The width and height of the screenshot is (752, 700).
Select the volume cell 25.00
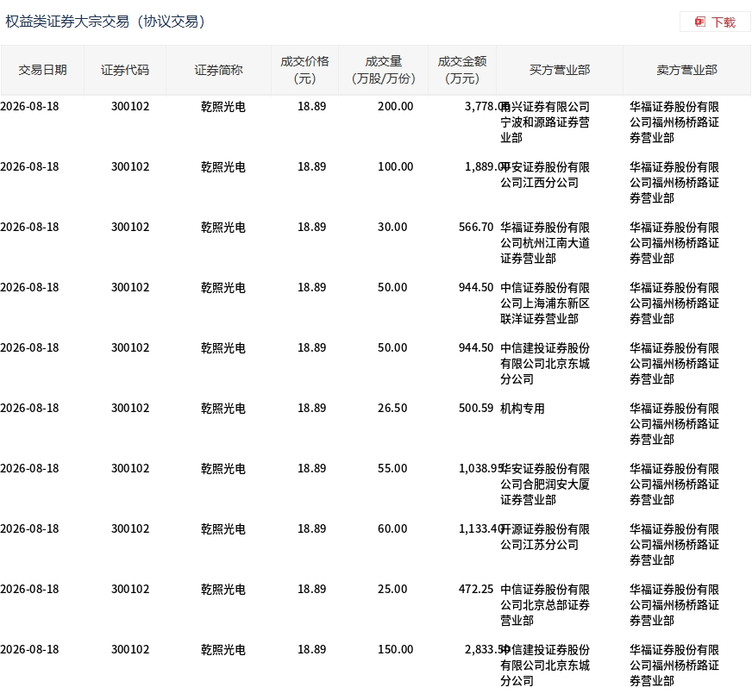[392, 590]
